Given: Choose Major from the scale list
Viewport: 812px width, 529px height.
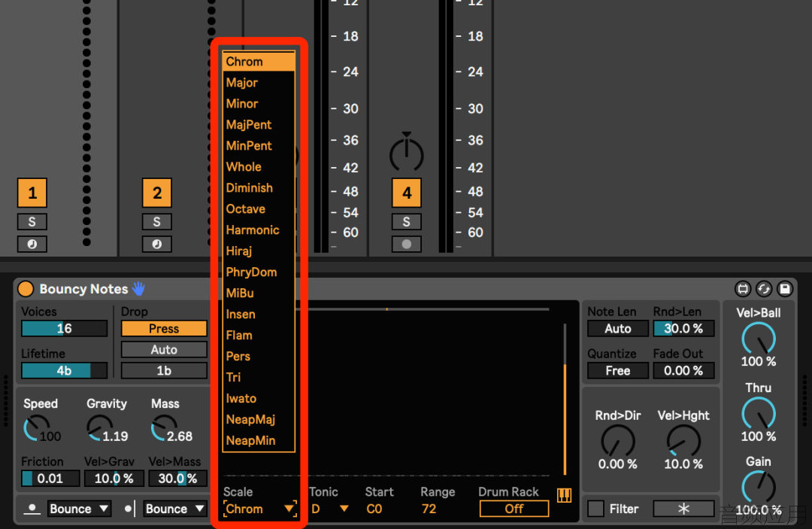Looking at the screenshot, I should click(259, 83).
